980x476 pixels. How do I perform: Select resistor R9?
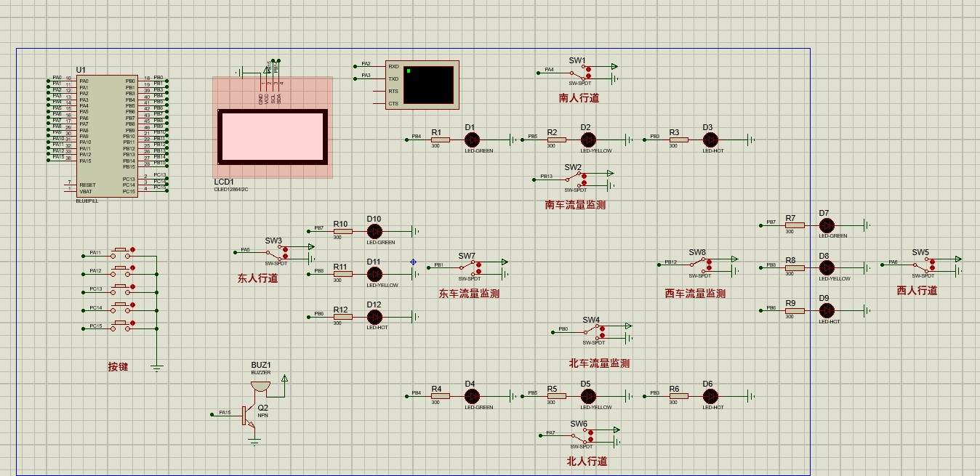coord(794,310)
